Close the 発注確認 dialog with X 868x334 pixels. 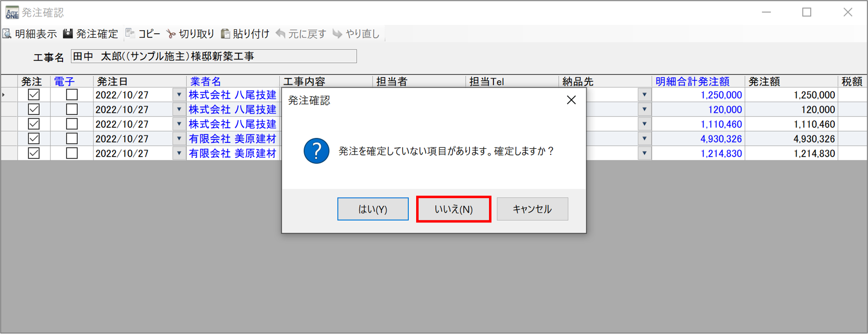pos(571,100)
